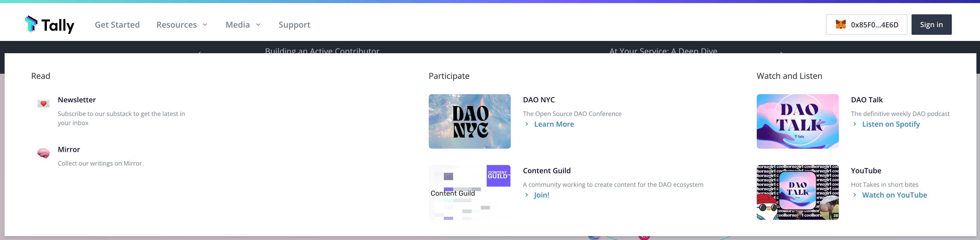
Task: Click the envelope icon next to Newsletter
Action: (x=43, y=103)
